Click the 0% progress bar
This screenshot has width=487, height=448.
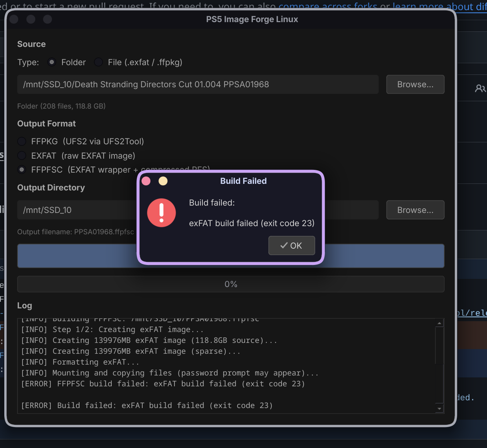click(231, 284)
